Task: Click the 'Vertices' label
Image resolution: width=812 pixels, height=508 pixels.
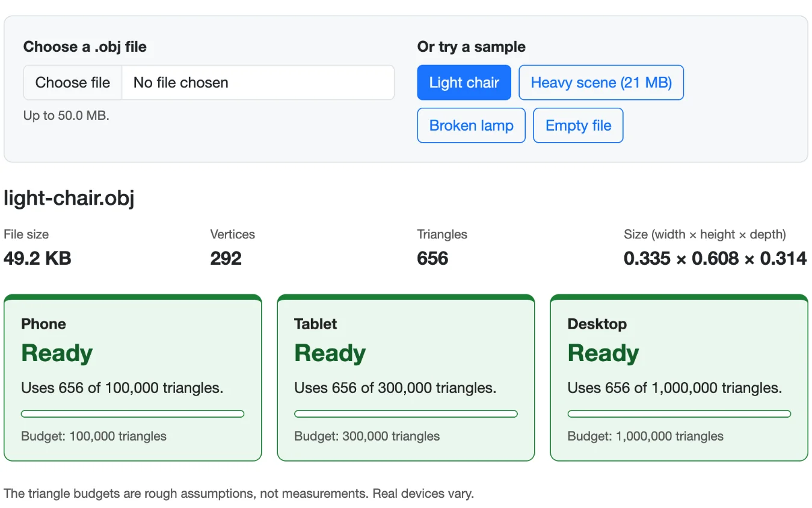Action: tap(232, 234)
